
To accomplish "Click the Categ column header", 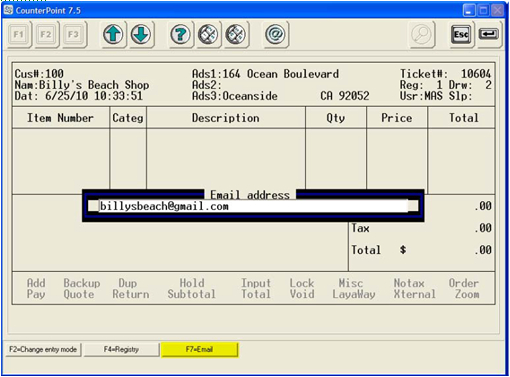I will pyautogui.click(x=128, y=118).
